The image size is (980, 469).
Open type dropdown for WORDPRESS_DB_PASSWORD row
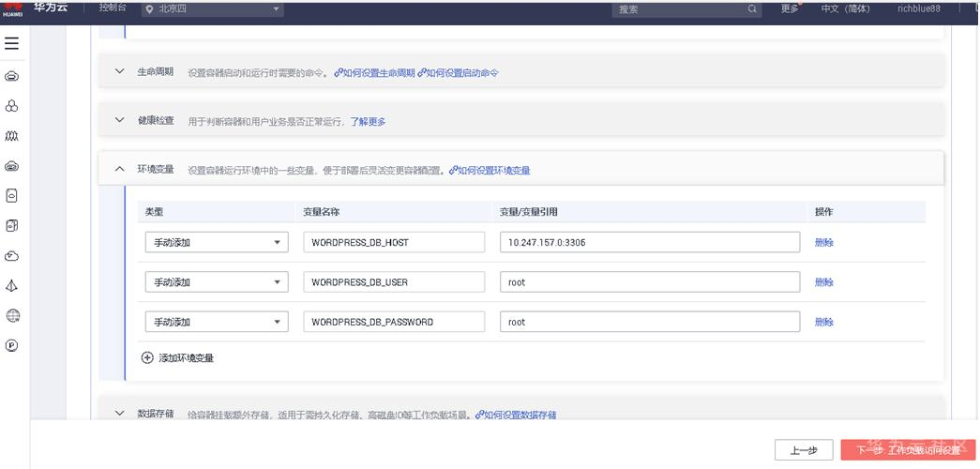point(217,322)
